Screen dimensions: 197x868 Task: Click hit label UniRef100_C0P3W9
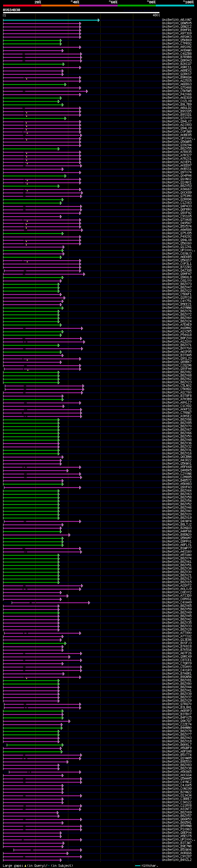point(177,131)
